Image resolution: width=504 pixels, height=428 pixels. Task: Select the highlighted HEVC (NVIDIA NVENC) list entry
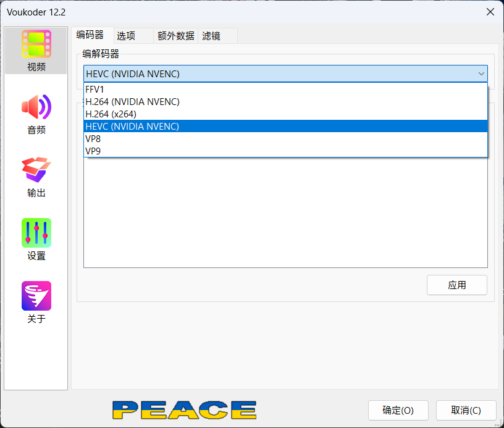point(132,127)
